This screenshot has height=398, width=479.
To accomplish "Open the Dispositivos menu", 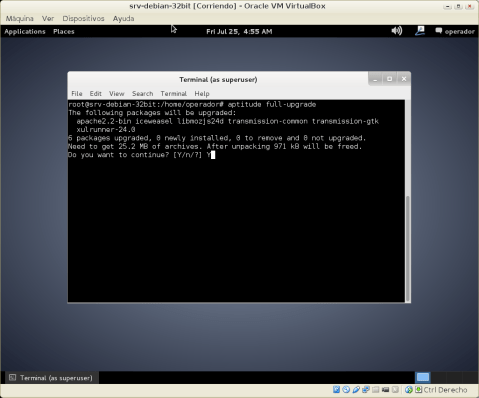I will [x=83, y=18].
